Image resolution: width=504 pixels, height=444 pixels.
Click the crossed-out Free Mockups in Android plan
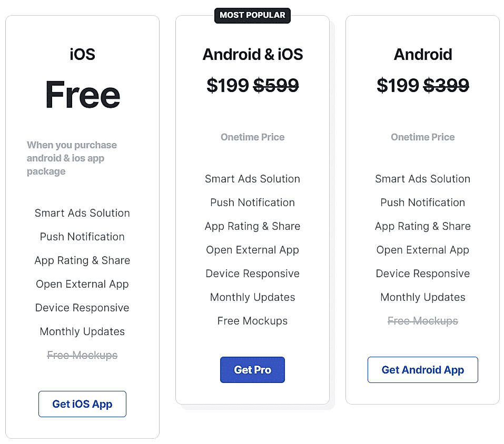click(x=422, y=321)
